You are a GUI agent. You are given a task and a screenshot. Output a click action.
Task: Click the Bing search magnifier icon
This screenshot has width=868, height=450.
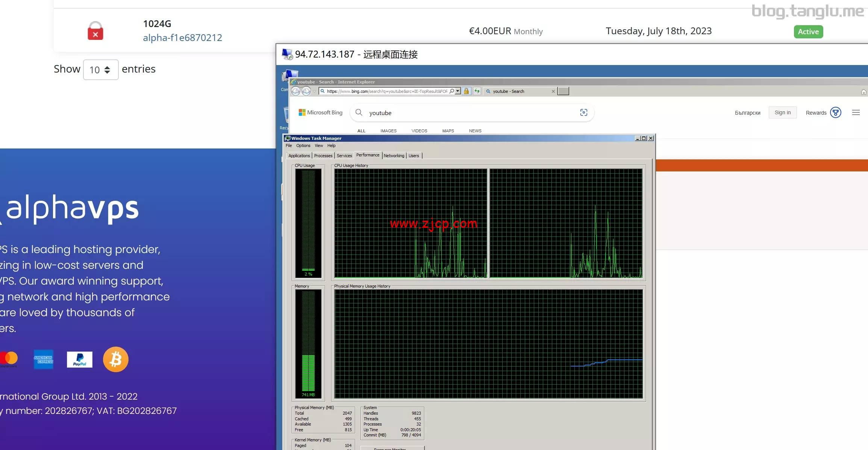[359, 112]
